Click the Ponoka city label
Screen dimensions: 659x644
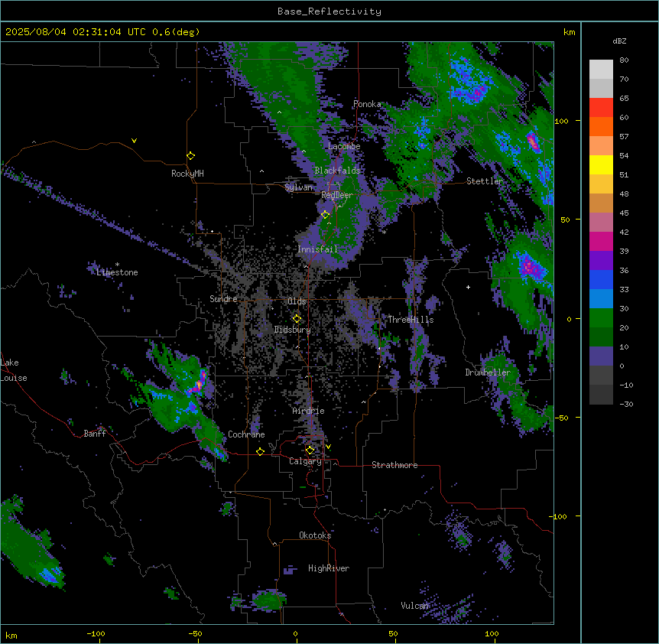[367, 104]
